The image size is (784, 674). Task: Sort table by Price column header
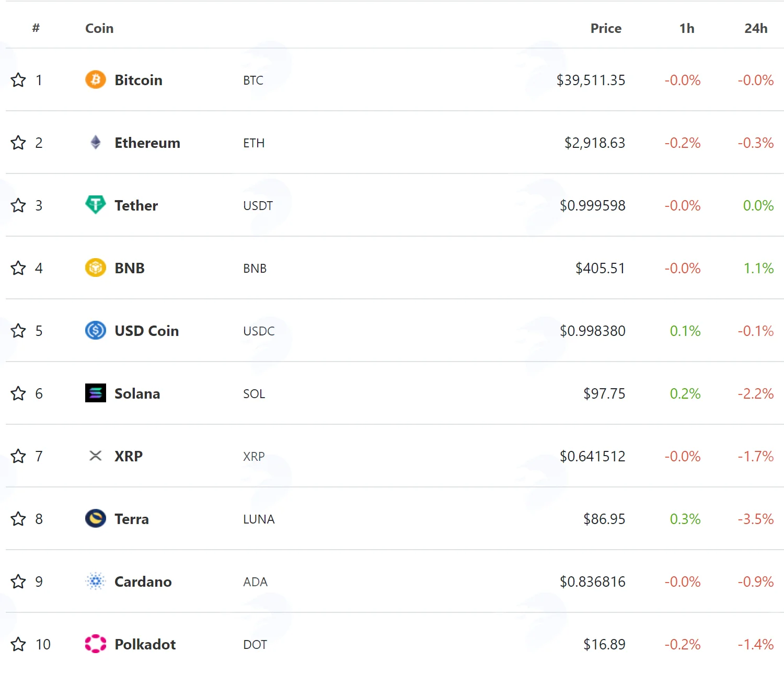click(606, 28)
